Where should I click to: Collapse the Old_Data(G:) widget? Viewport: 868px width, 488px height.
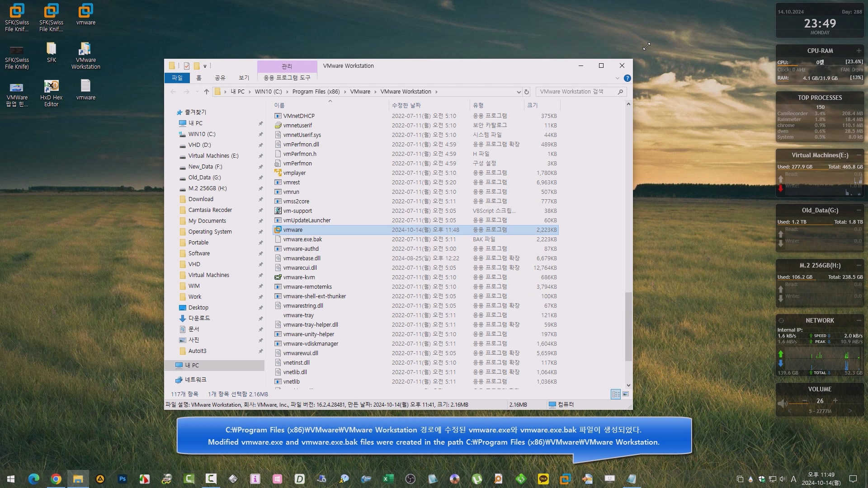click(x=859, y=210)
